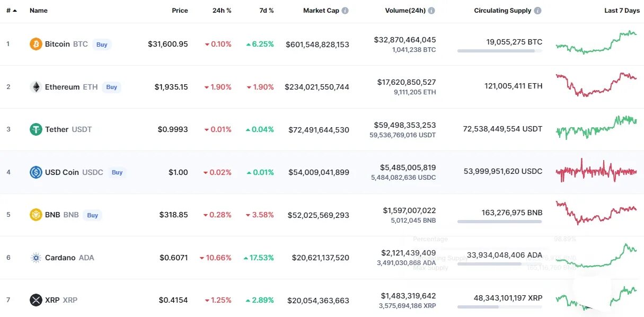Screen dimensions: 644x317
Task: Click Bitcoin volume $32,870,464,045
Action: (405, 40)
